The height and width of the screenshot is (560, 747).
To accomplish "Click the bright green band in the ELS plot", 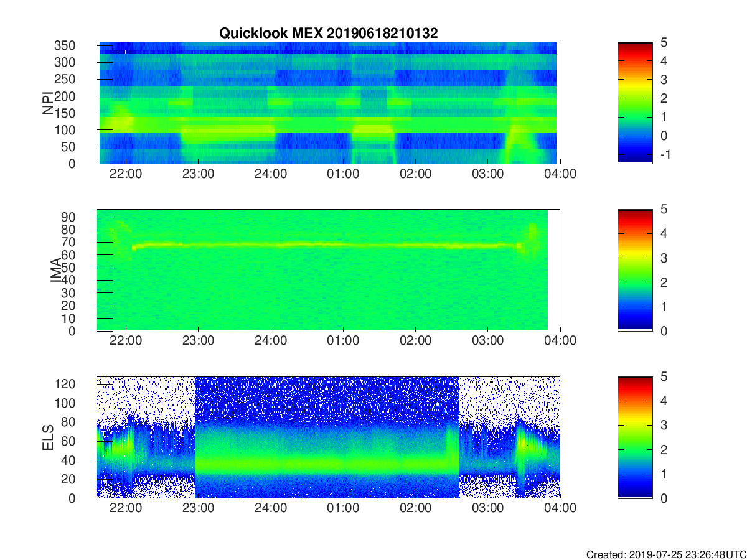I will (x=327, y=464).
